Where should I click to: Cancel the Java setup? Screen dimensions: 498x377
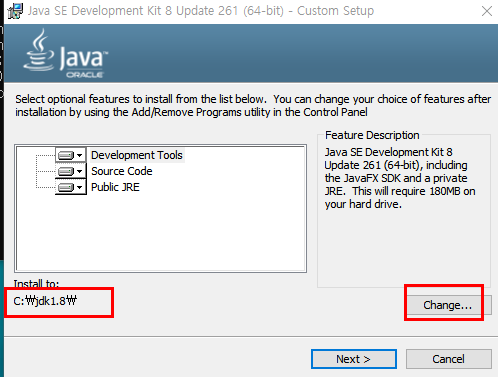(x=449, y=359)
